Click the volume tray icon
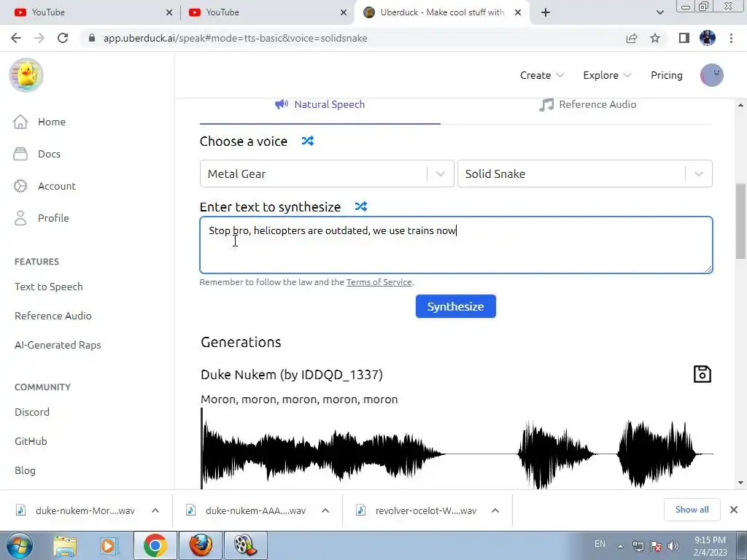 (673, 545)
